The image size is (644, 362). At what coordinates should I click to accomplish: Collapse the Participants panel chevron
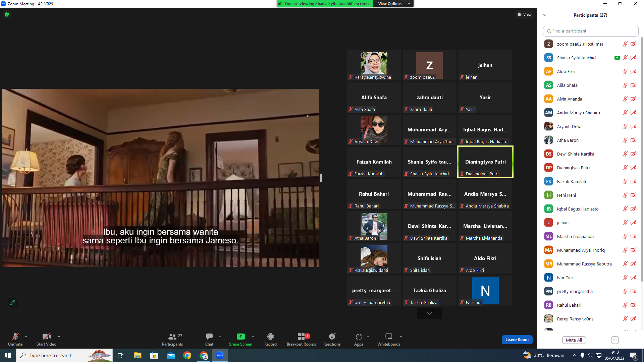tap(545, 15)
